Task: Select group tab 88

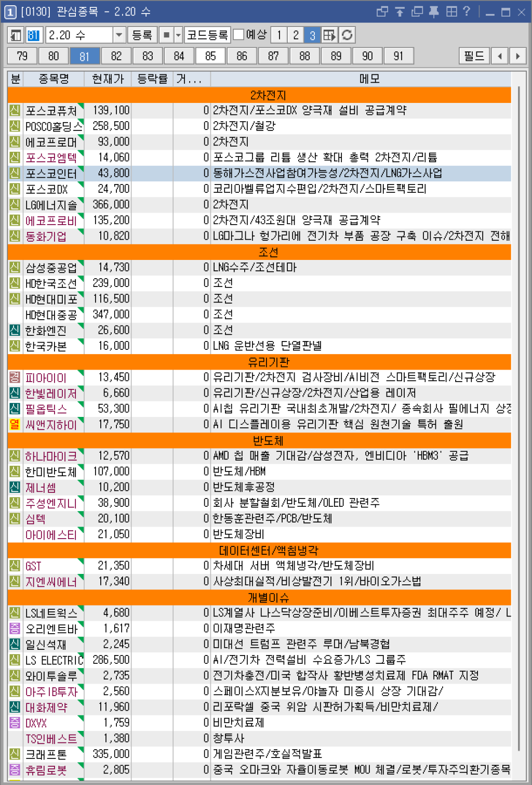Action: click(305, 56)
